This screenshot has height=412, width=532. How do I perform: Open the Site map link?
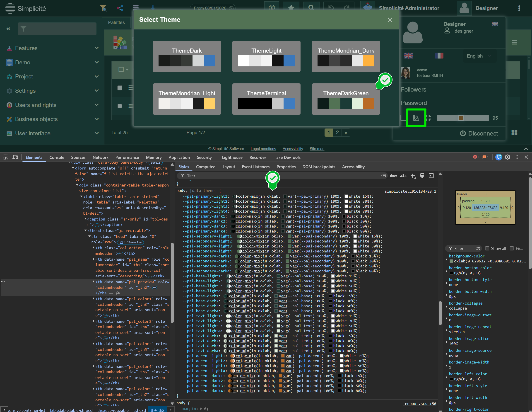click(317, 149)
